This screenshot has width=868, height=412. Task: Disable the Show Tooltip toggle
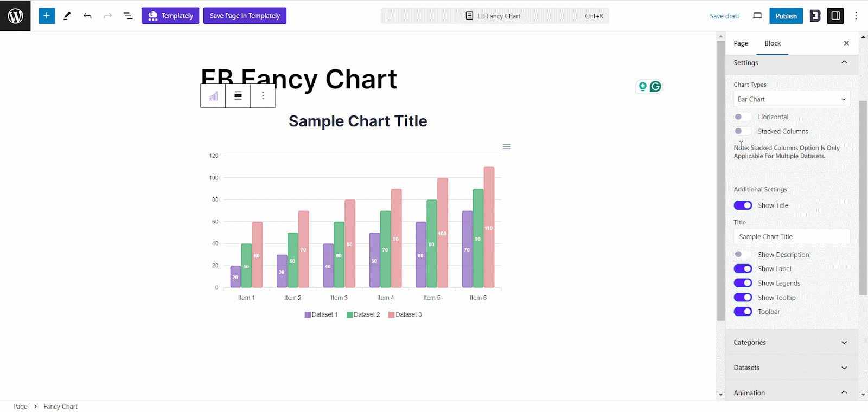coord(743,297)
